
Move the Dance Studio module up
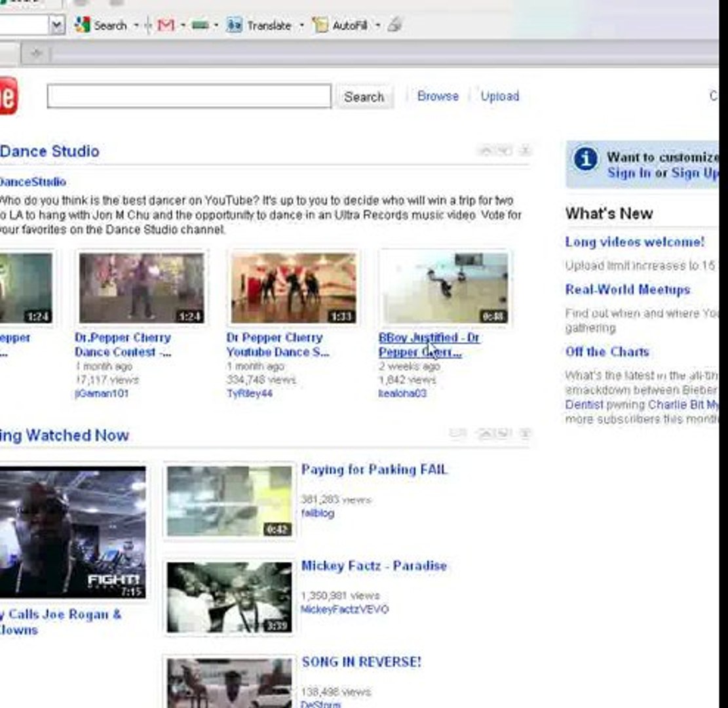[486, 151]
